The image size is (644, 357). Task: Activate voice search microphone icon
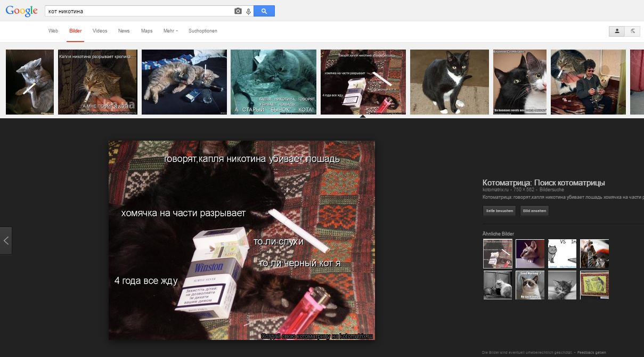(248, 11)
